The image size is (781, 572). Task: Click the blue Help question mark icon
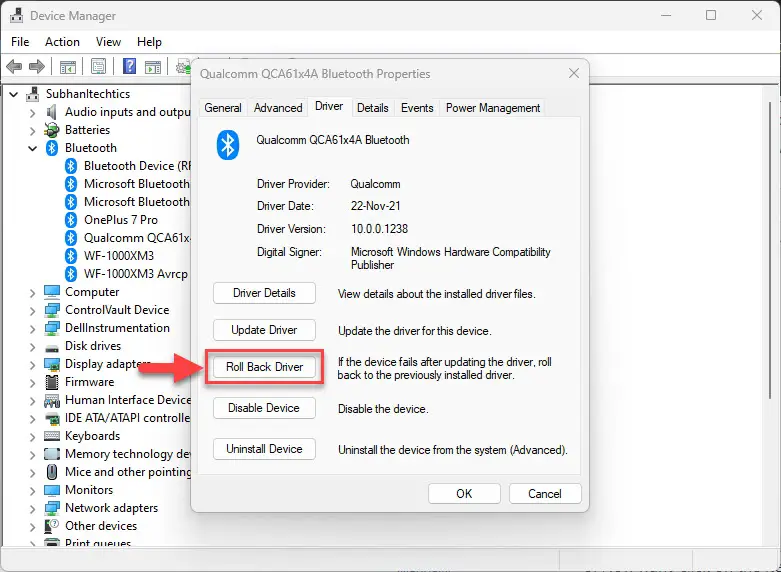(x=129, y=66)
